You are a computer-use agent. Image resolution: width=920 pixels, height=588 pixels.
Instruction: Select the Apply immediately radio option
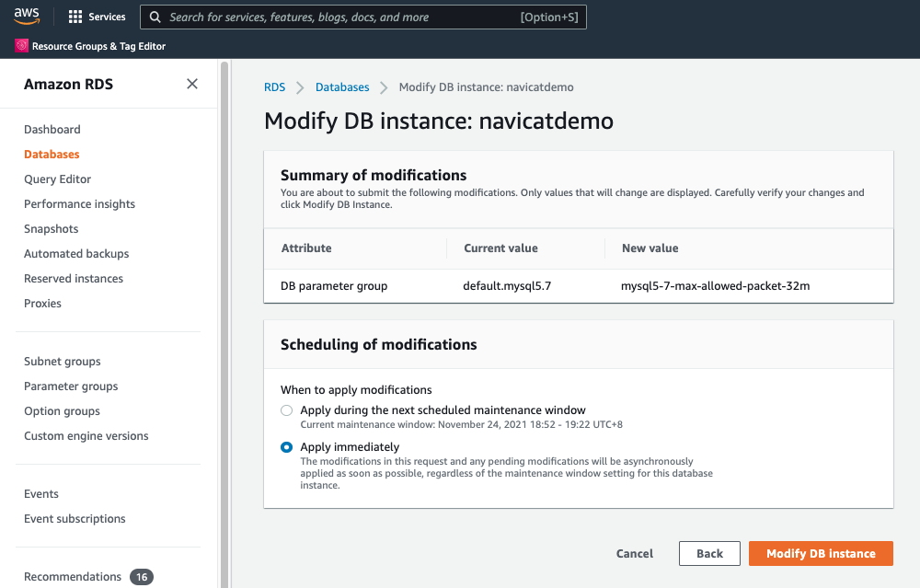pyautogui.click(x=286, y=447)
